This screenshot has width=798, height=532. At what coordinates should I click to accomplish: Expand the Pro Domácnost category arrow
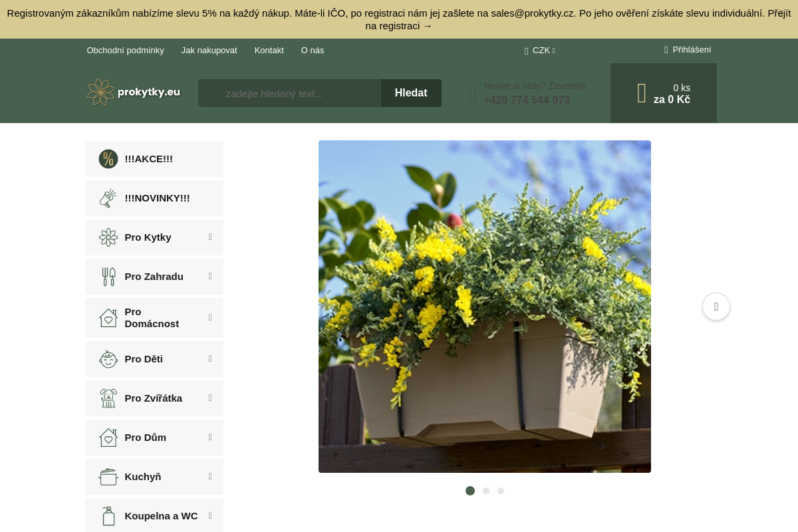pos(210,318)
